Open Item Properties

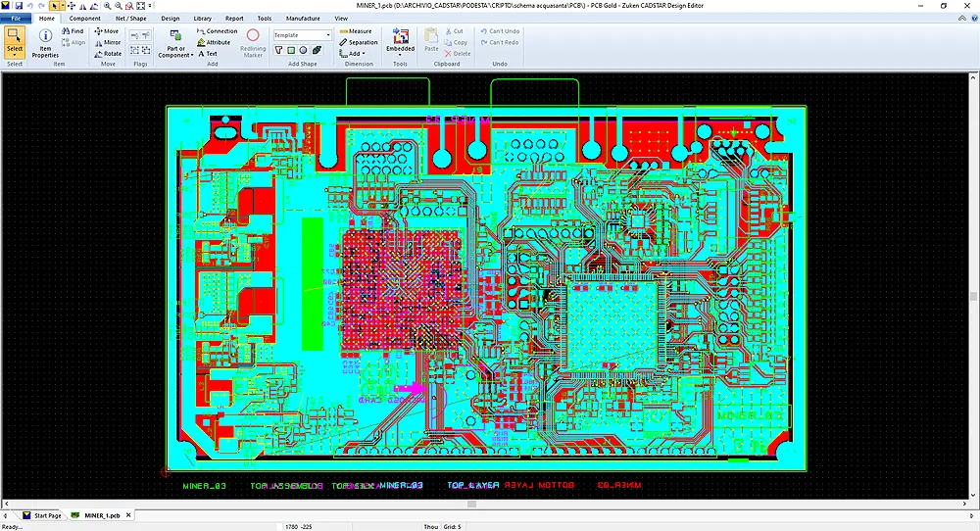click(45, 43)
